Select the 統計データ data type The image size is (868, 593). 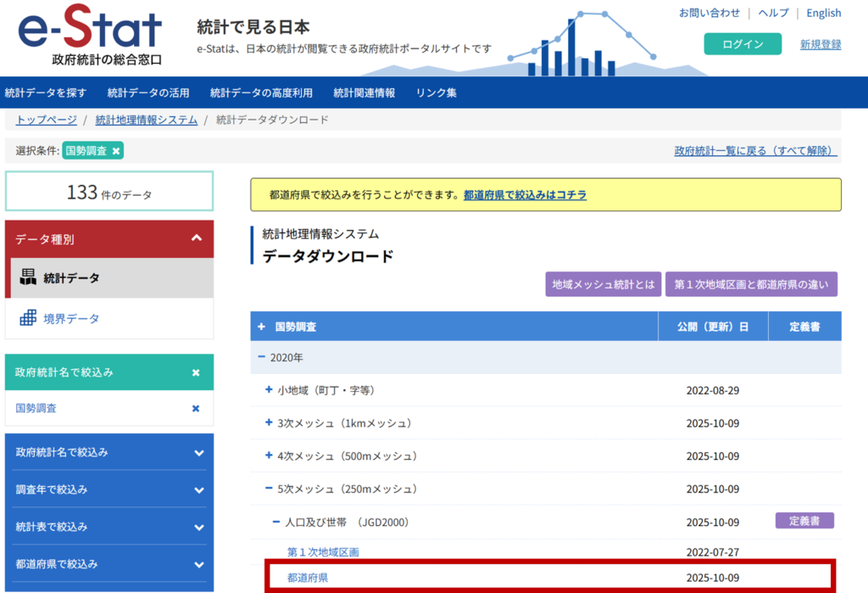[x=71, y=277]
